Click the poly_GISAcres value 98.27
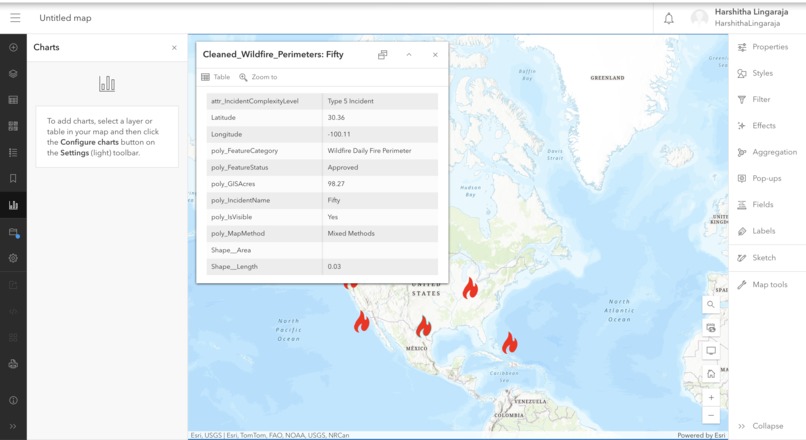Viewport: 806px width, 440px height. coord(336,184)
